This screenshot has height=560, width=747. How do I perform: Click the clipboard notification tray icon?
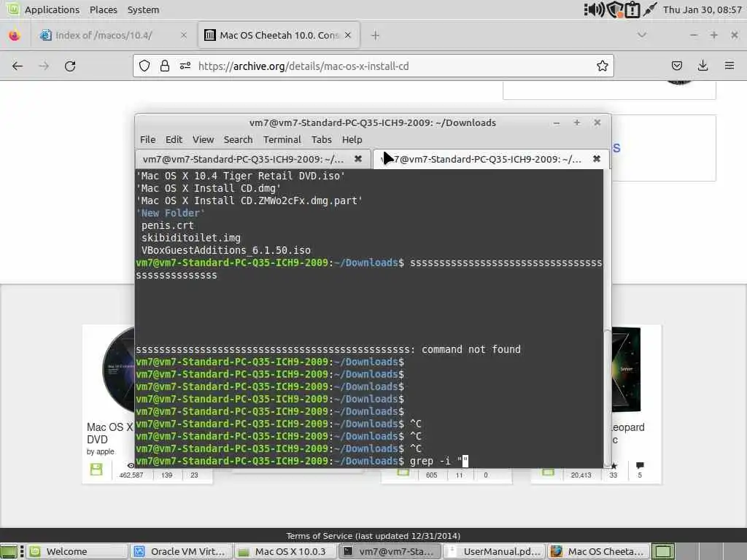632,9
